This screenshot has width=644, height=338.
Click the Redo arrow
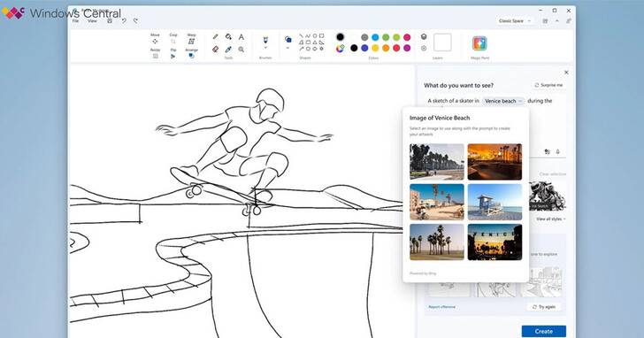pyautogui.click(x=136, y=20)
